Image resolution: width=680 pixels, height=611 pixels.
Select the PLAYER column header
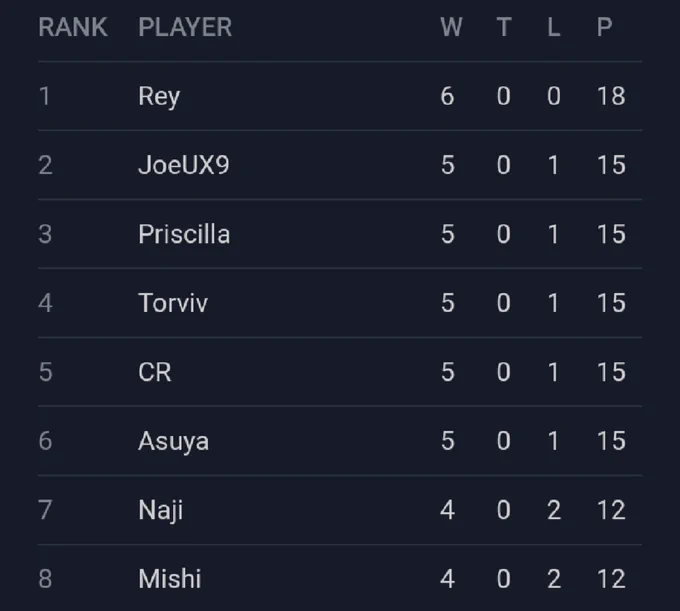click(x=185, y=27)
